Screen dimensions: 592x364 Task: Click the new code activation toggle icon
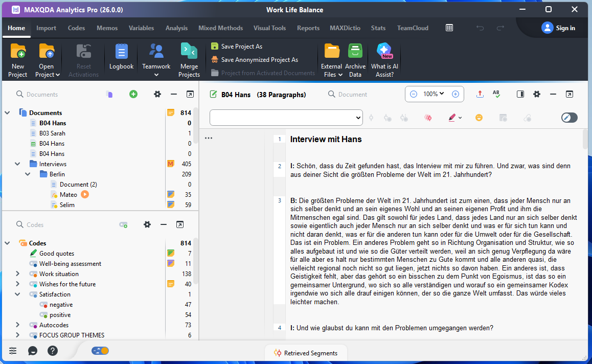123,224
